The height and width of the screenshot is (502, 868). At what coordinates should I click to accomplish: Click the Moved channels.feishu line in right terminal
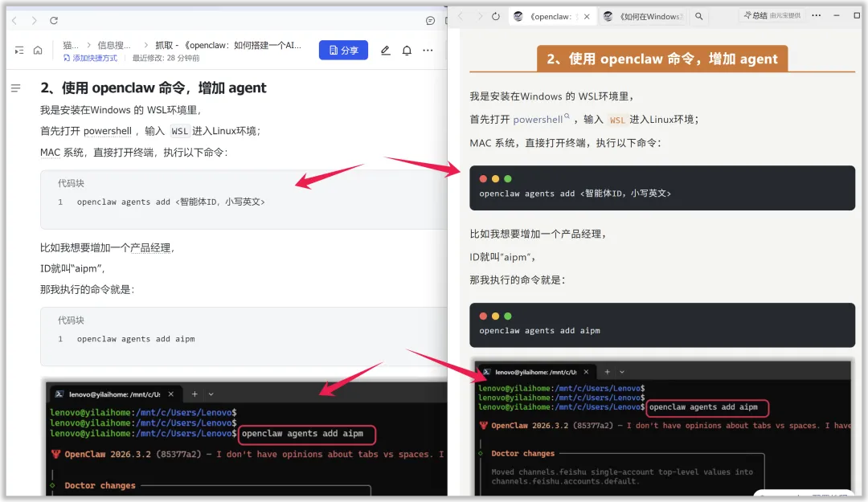[x=622, y=472]
